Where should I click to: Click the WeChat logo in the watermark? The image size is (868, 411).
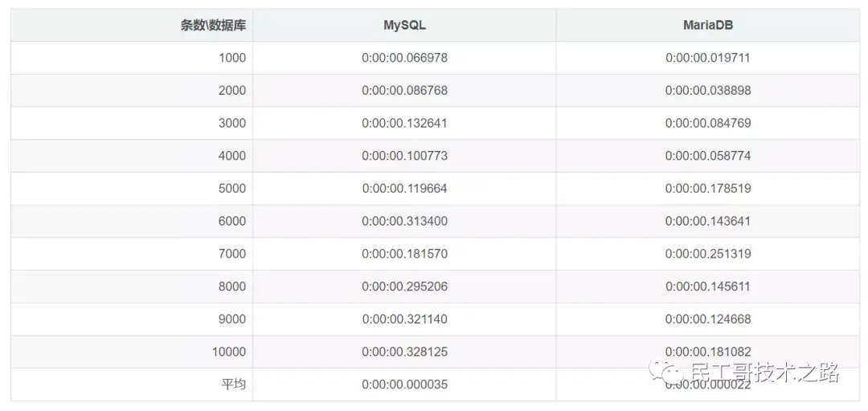(x=666, y=372)
